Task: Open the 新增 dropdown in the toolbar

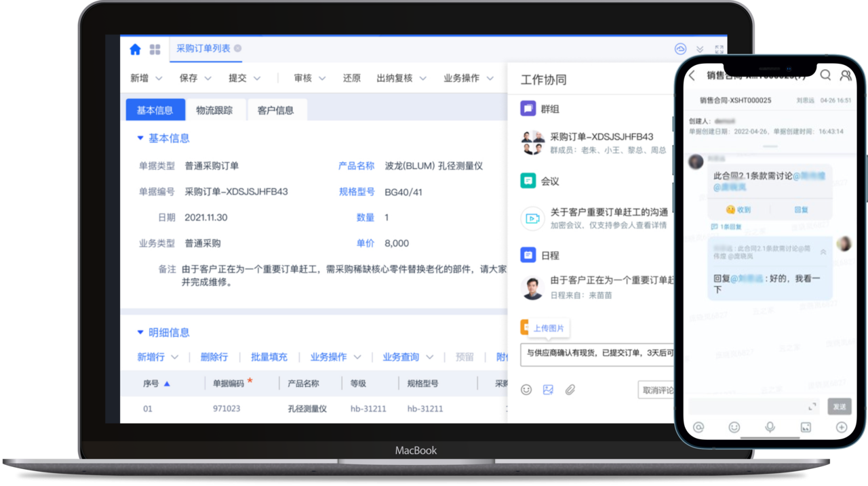Action: click(146, 79)
